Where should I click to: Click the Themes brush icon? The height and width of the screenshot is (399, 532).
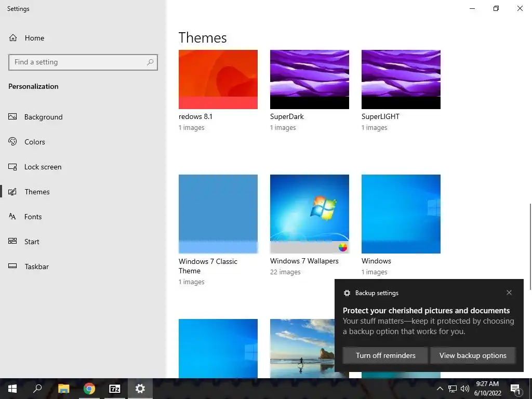[12, 192]
